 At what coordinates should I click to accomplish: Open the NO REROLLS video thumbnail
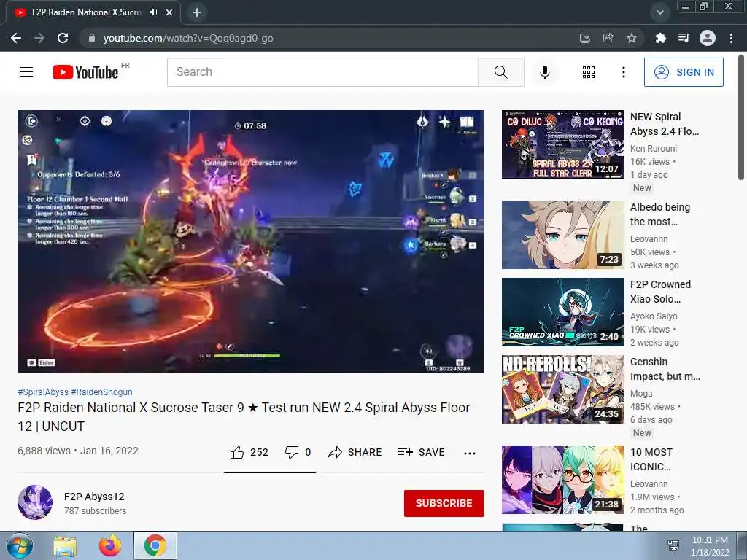(562, 389)
